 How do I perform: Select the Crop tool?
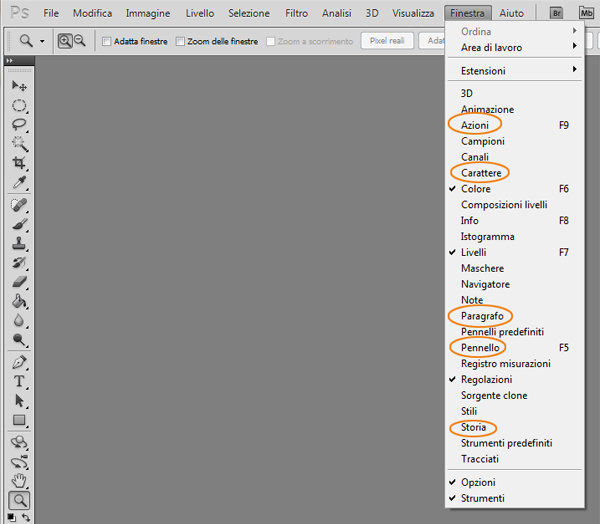(19, 163)
